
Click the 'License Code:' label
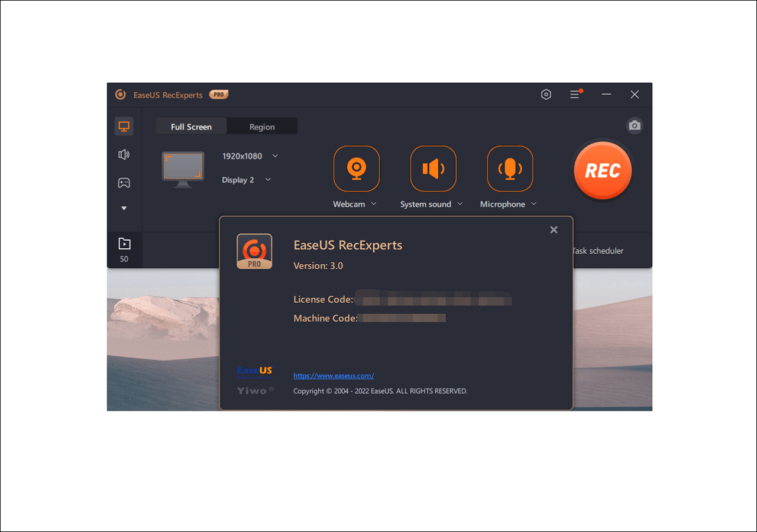(323, 300)
